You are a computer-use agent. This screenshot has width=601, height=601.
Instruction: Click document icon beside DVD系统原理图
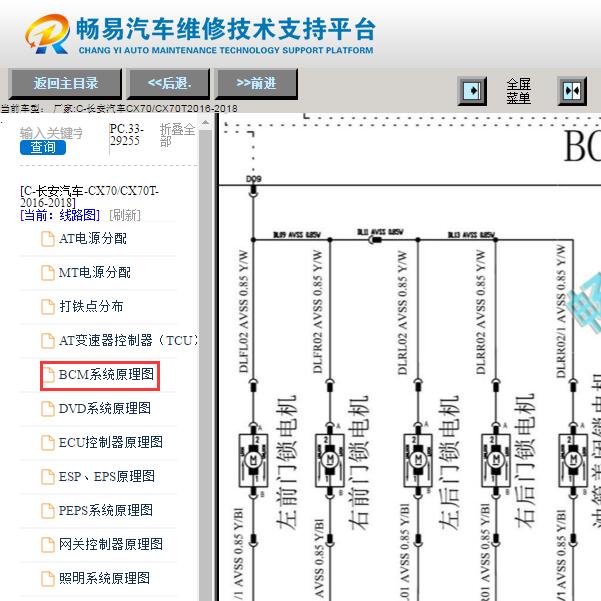(48, 409)
